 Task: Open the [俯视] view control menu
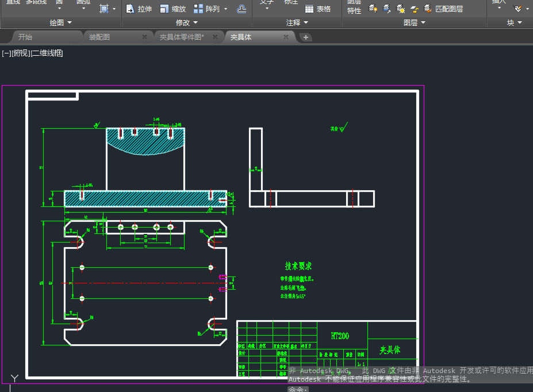(20, 53)
